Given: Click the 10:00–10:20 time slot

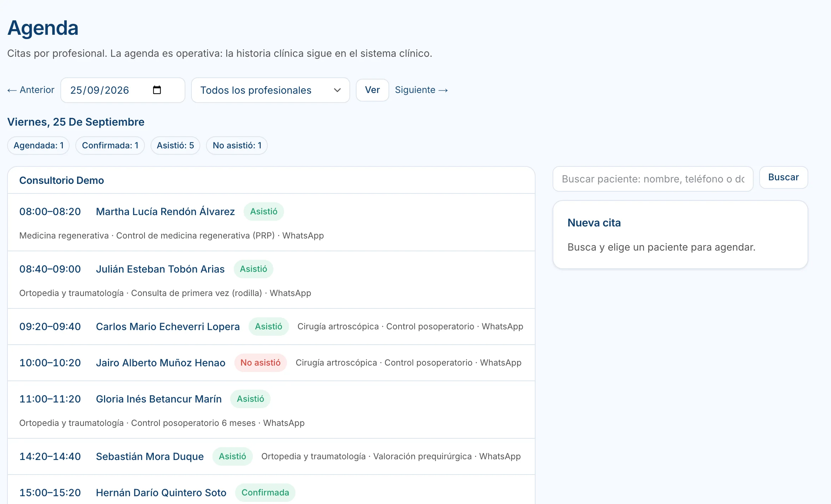Looking at the screenshot, I should 50,363.
